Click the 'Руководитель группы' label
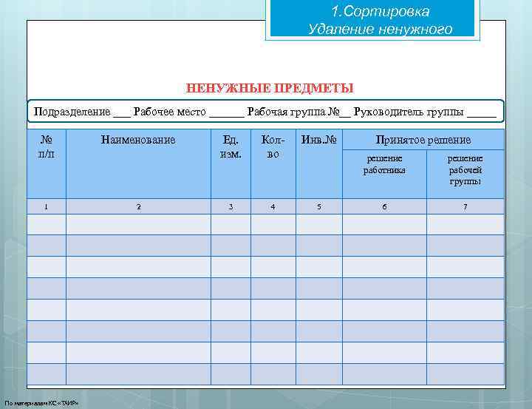The height and width of the screenshot is (409, 532). tap(409, 112)
